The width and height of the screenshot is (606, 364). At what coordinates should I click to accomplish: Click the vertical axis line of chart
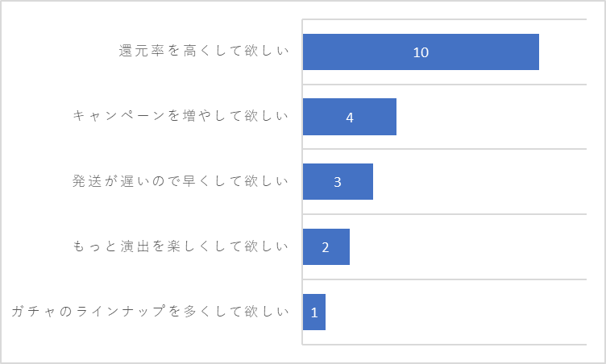(x=302, y=182)
